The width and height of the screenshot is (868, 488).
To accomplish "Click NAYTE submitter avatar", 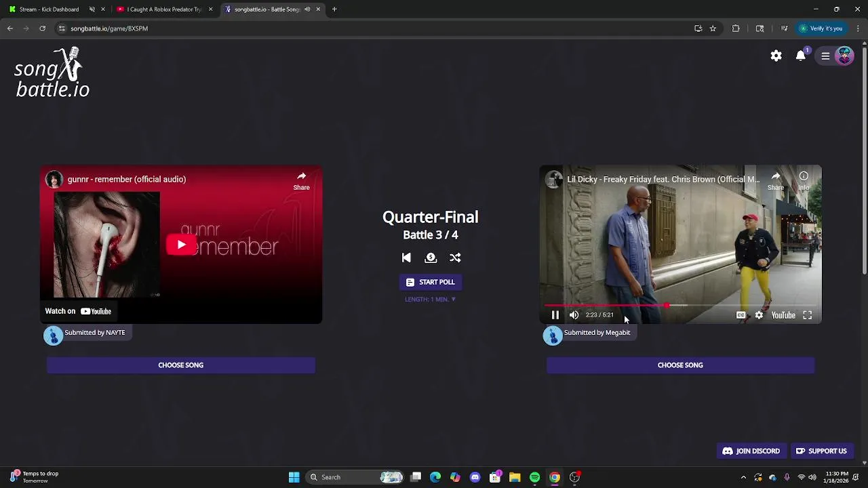I will 53,335.
